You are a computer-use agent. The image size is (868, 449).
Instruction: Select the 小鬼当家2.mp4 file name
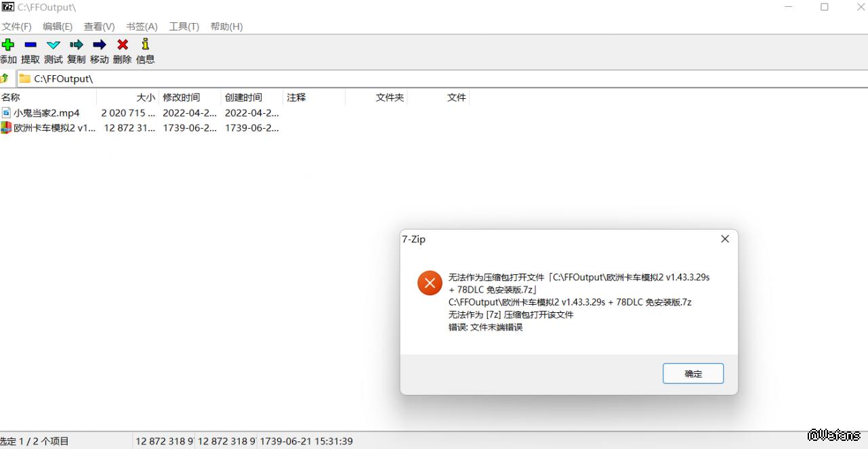pos(47,113)
